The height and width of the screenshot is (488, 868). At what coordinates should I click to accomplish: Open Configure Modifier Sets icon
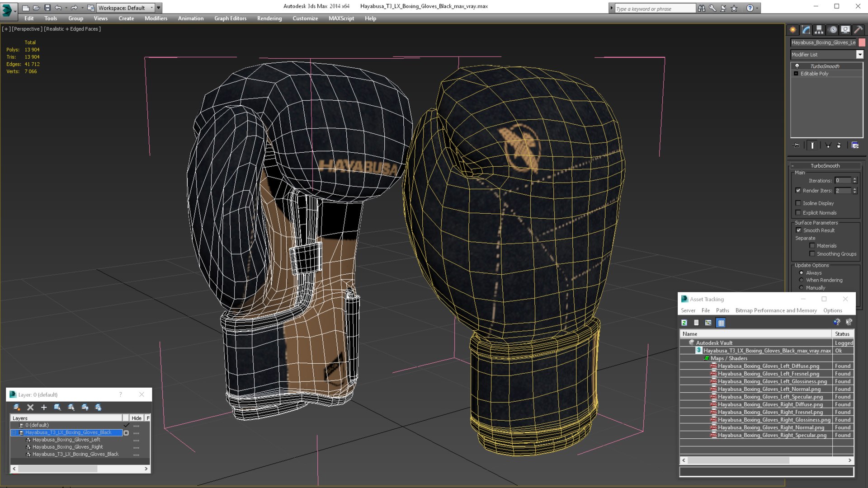point(855,145)
